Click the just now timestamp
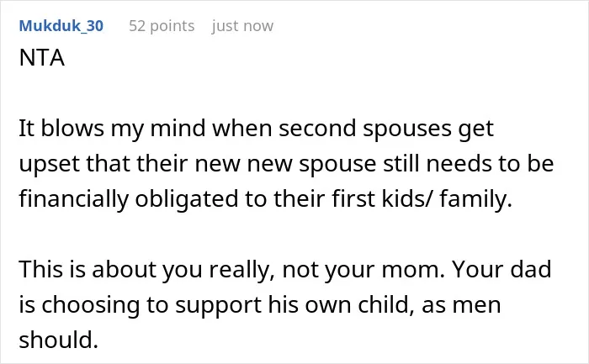589x364 pixels. [242, 26]
